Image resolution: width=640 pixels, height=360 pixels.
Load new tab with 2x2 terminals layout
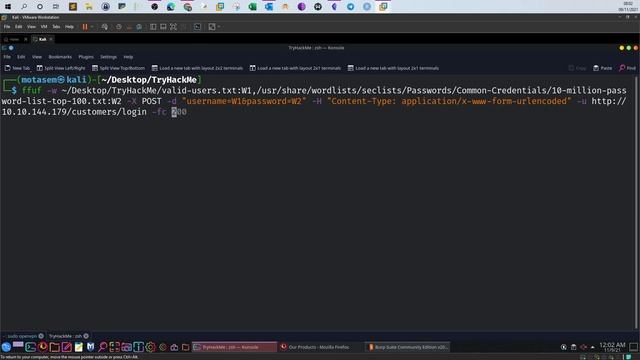(x=197, y=68)
